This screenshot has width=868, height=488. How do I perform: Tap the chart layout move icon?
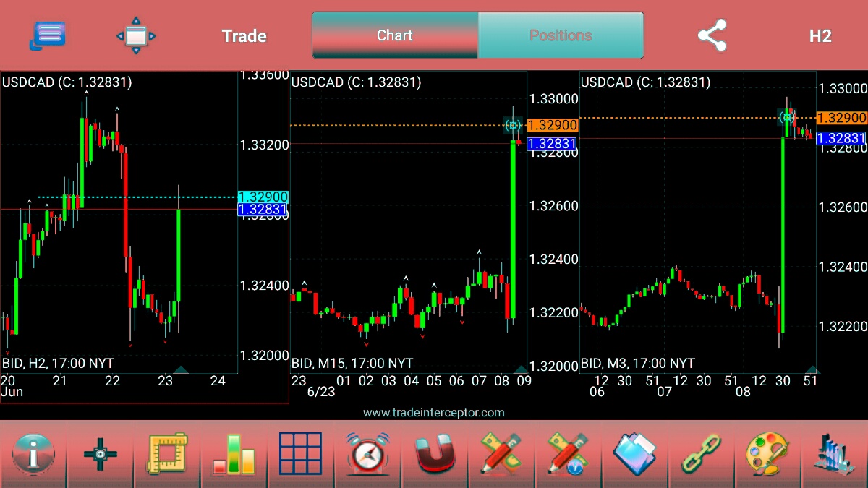tap(136, 35)
